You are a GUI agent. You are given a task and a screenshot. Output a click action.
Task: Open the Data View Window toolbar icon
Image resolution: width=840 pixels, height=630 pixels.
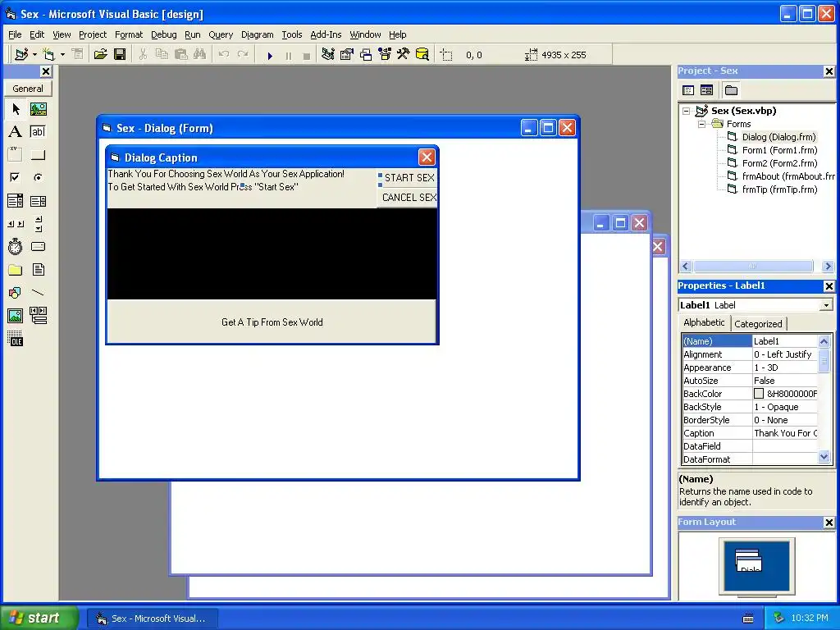[x=422, y=55]
